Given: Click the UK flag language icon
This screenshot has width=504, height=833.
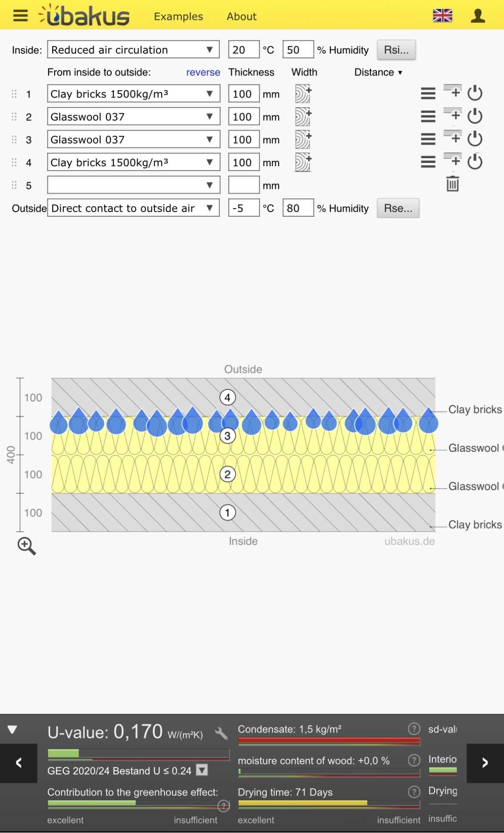Looking at the screenshot, I should coord(442,16).
